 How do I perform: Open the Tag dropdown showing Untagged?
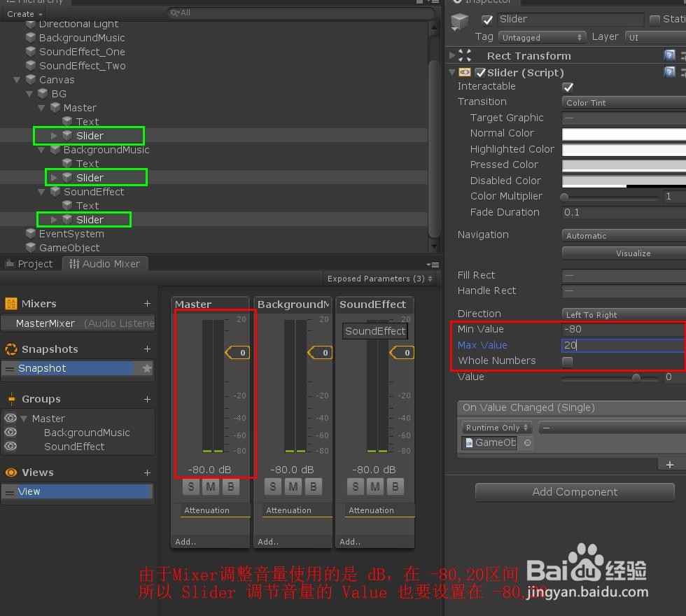coord(542,37)
